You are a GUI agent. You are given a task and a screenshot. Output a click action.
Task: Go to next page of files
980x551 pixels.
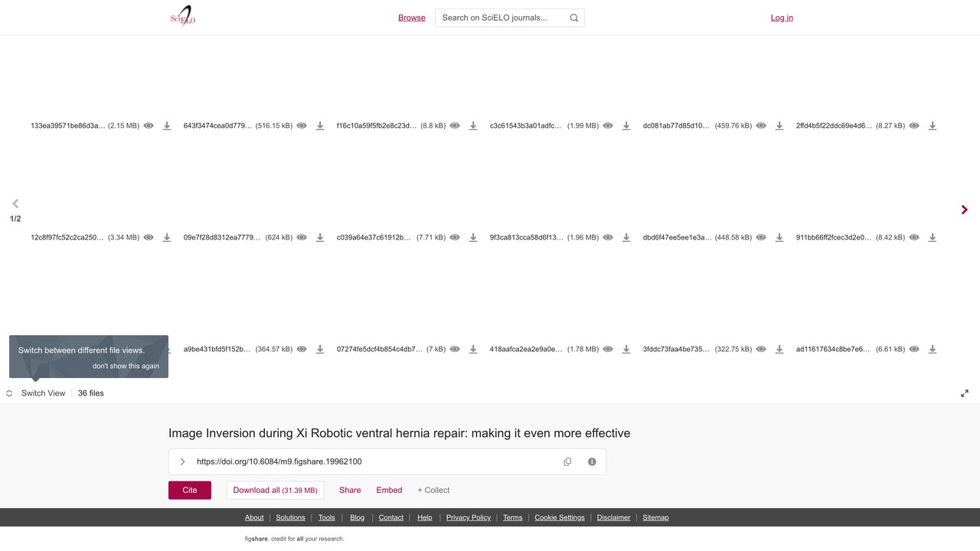(x=965, y=210)
